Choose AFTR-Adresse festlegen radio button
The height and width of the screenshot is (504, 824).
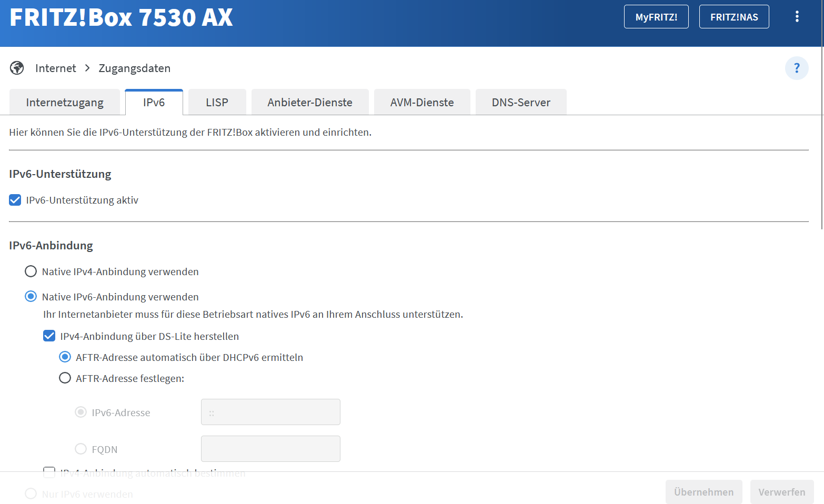pyautogui.click(x=65, y=378)
